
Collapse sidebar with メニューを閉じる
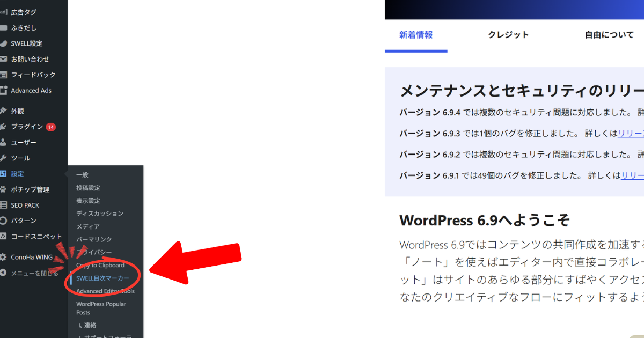(32, 273)
